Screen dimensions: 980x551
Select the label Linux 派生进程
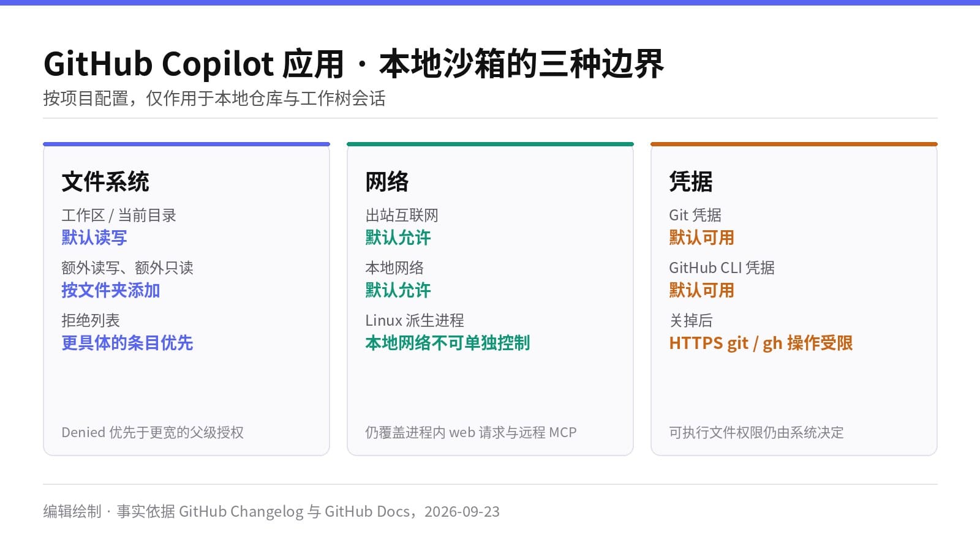(x=415, y=321)
